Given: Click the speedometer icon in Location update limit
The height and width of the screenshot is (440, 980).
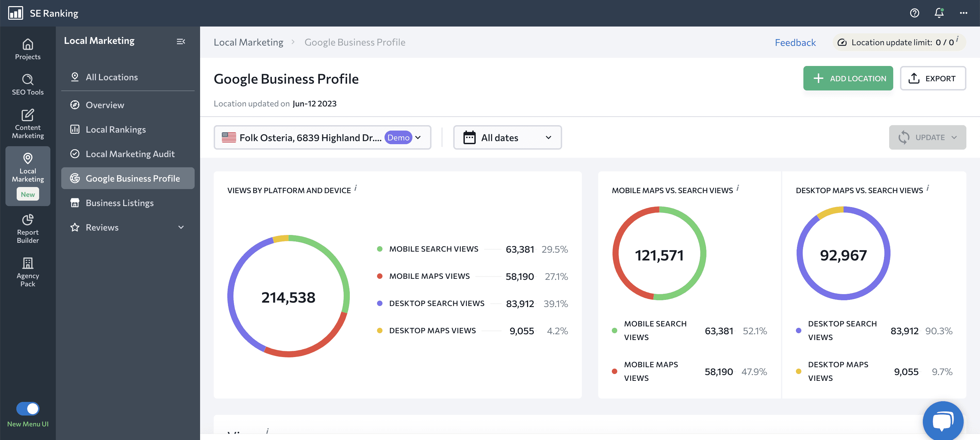Looking at the screenshot, I should tap(842, 42).
